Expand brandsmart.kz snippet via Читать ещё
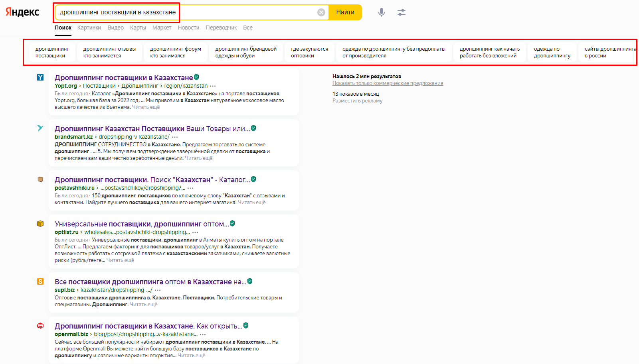This screenshot has height=364, width=639. [199, 158]
